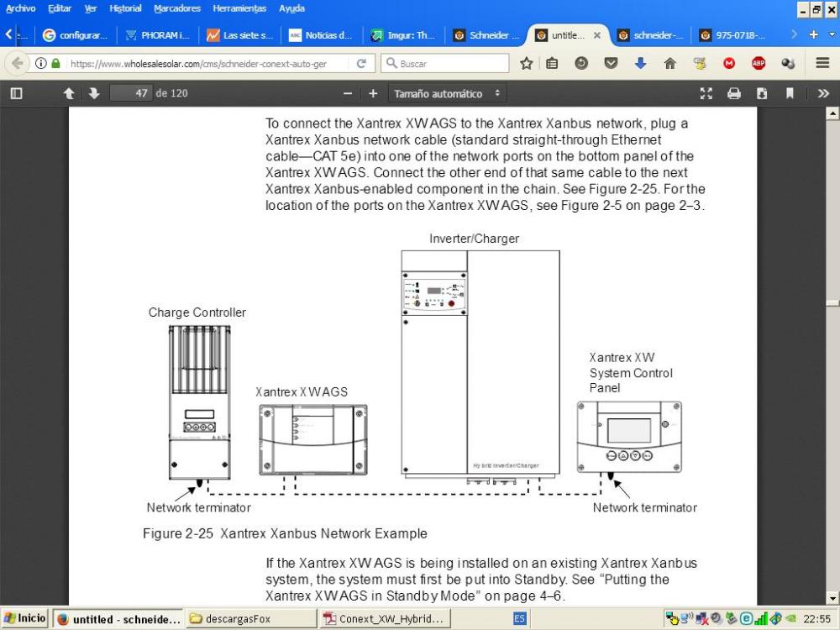Open the Ver menu
Image resolution: width=840 pixels, height=630 pixels.
coord(91,8)
